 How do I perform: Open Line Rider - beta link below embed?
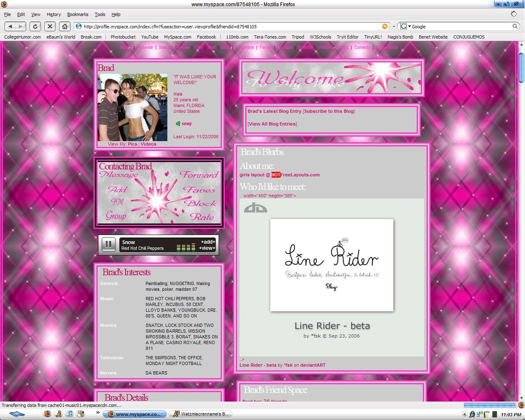tap(258, 365)
